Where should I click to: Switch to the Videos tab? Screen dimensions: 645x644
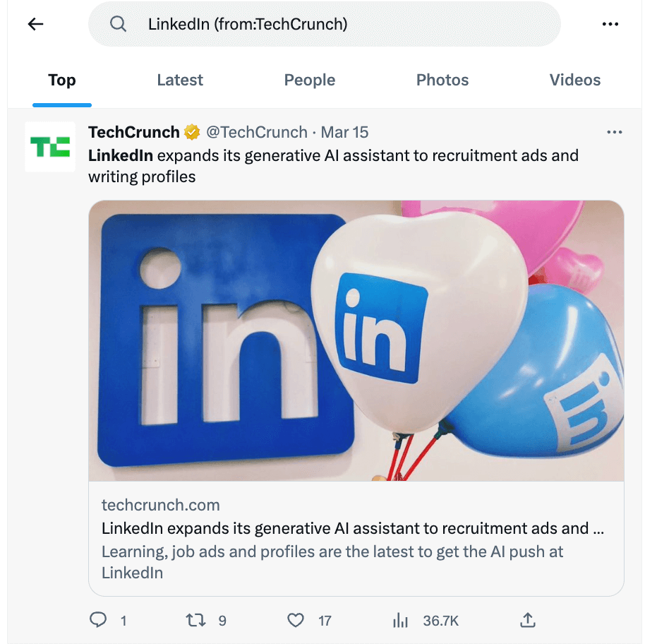tap(575, 80)
